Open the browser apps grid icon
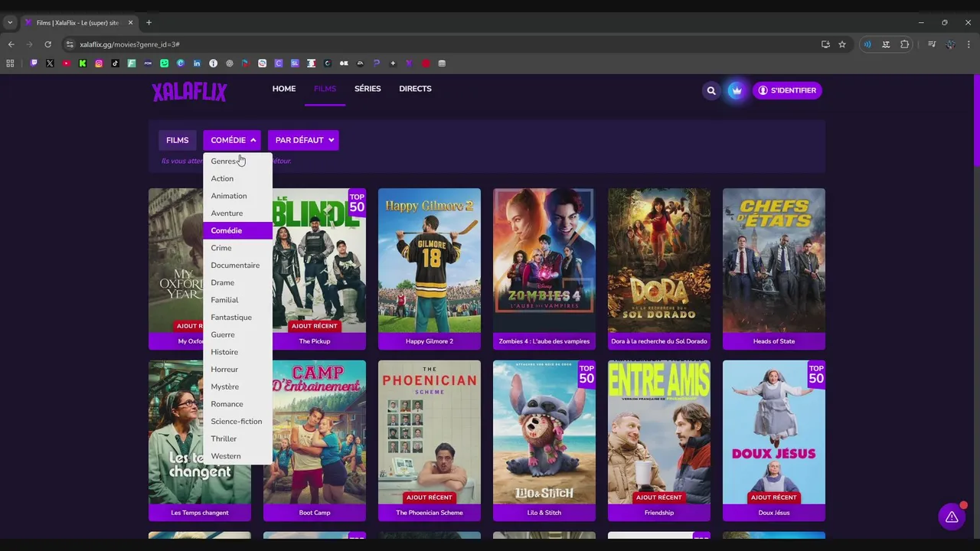Viewport: 980px width, 551px height. point(10,64)
